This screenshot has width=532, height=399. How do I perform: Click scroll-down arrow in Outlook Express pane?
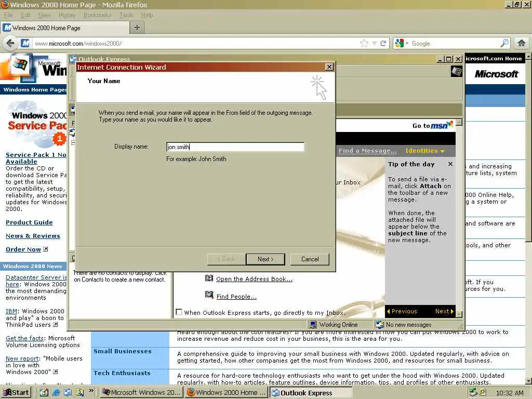point(459,314)
